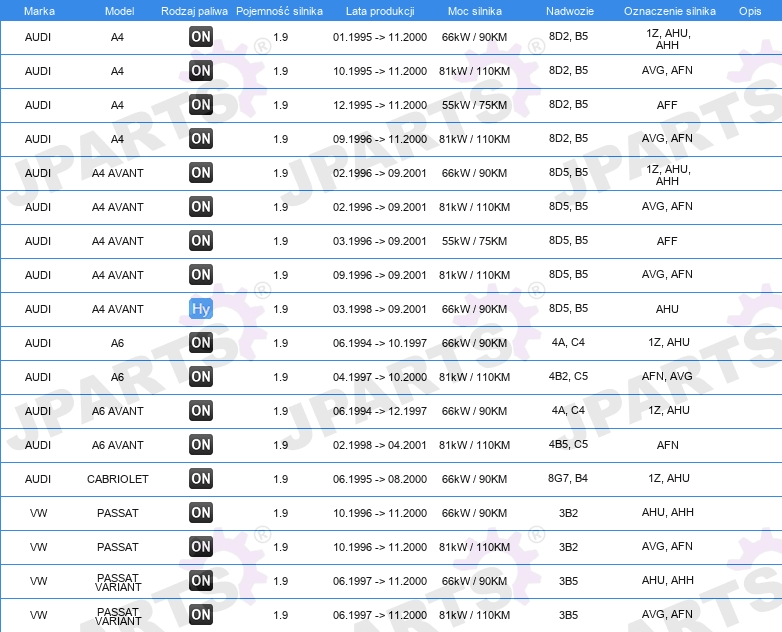Click the 4A, C4 body in A6 AVANT row
782x632 pixels.
pyautogui.click(x=568, y=410)
